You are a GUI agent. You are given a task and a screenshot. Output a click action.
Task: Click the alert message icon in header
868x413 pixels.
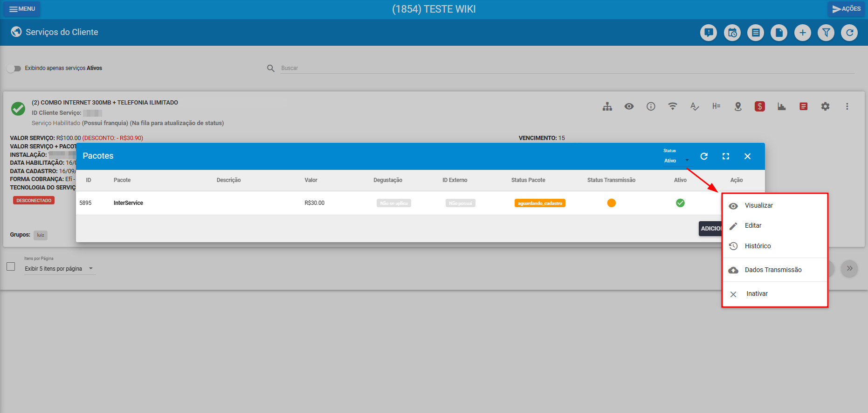(x=709, y=33)
